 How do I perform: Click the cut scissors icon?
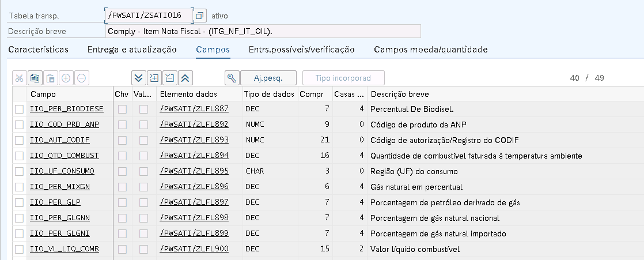click(19, 78)
